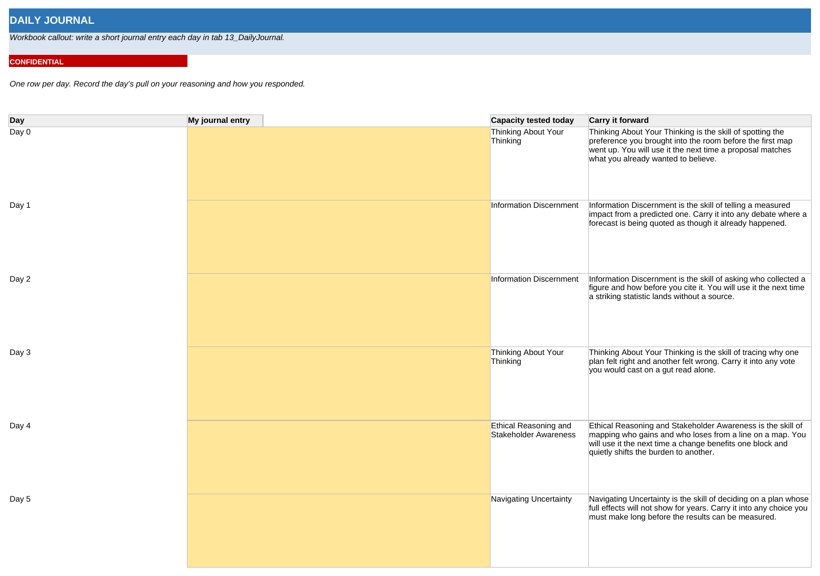
Task: Click the Day 0 journal entry field
Action: [338, 163]
